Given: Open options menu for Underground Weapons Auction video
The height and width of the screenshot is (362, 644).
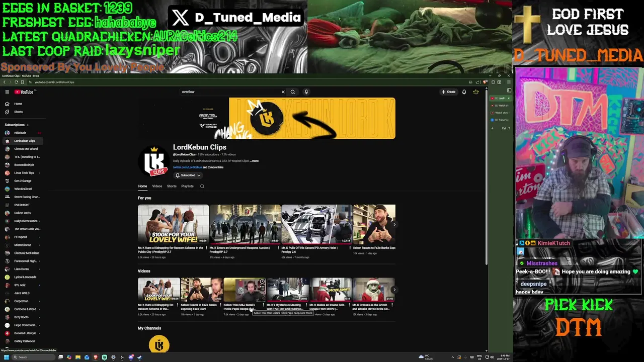Looking at the screenshot, I should click(x=278, y=248).
